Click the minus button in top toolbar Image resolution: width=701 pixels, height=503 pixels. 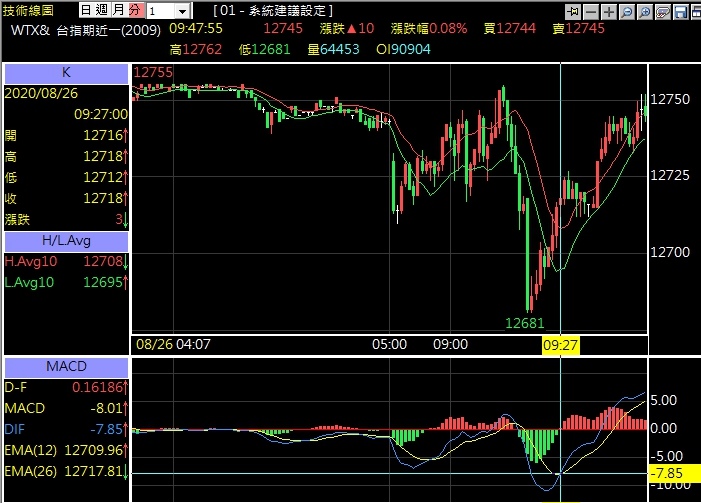[x=591, y=12]
